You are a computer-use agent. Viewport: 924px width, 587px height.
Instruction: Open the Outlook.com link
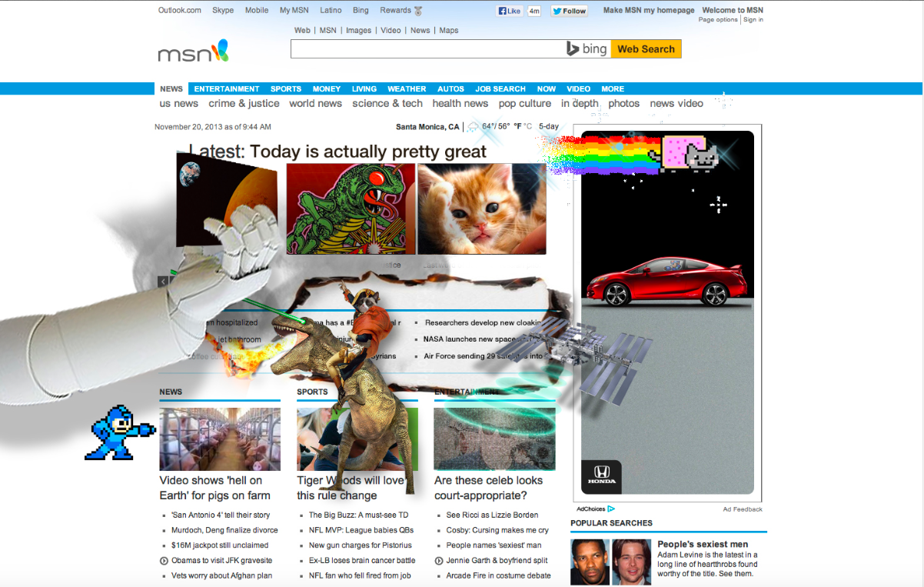point(180,10)
